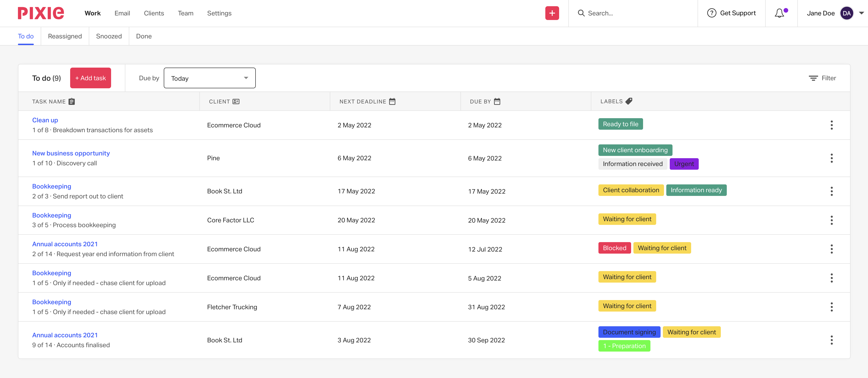This screenshot has width=868, height=378.
Task: Open the notifications bell
Action: click(779, 13)
